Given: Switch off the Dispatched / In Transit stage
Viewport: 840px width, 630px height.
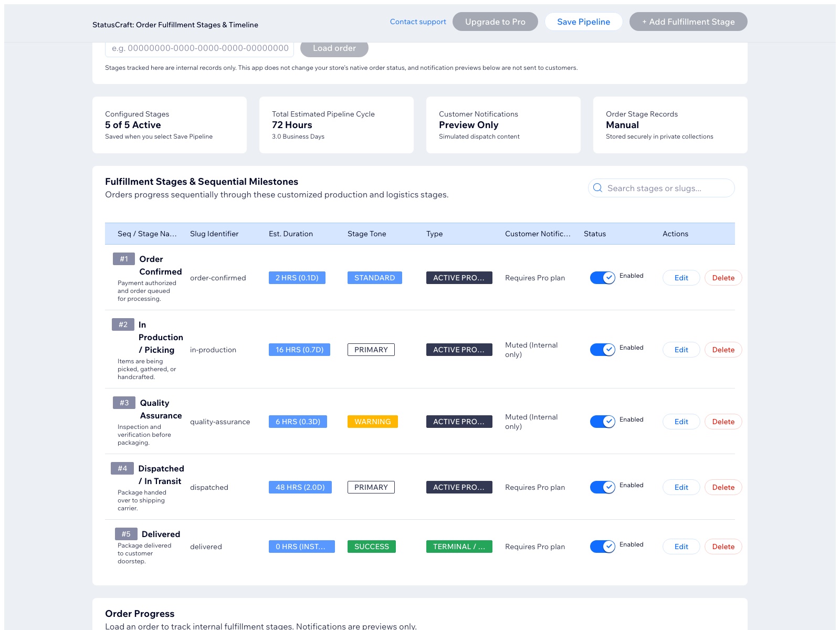Looking at the screenshot, I should pos(602,487).
